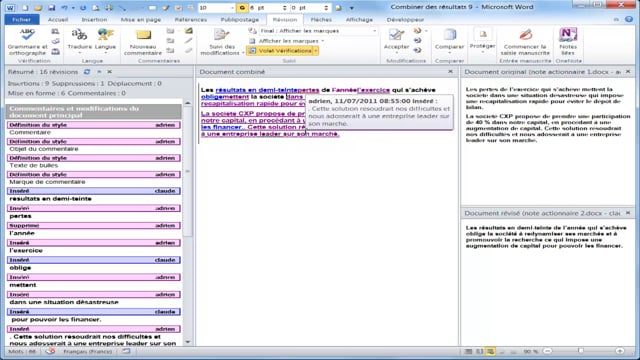Add a Nouveau commentaire
Screen dimensions: 640x360
pos(143,42)
